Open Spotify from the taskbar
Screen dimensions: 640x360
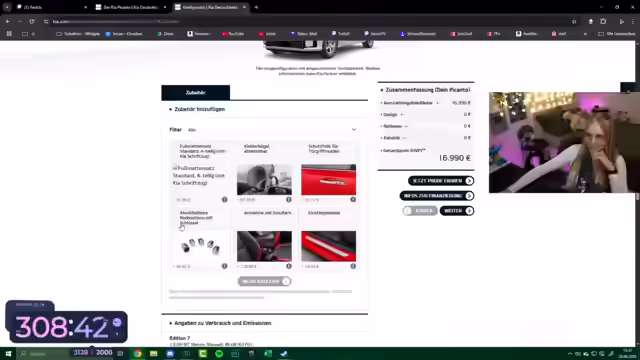point(219,353)
